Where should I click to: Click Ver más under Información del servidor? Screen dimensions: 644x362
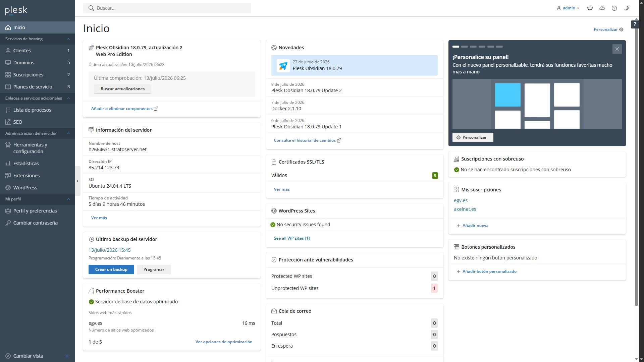[99, 218]
